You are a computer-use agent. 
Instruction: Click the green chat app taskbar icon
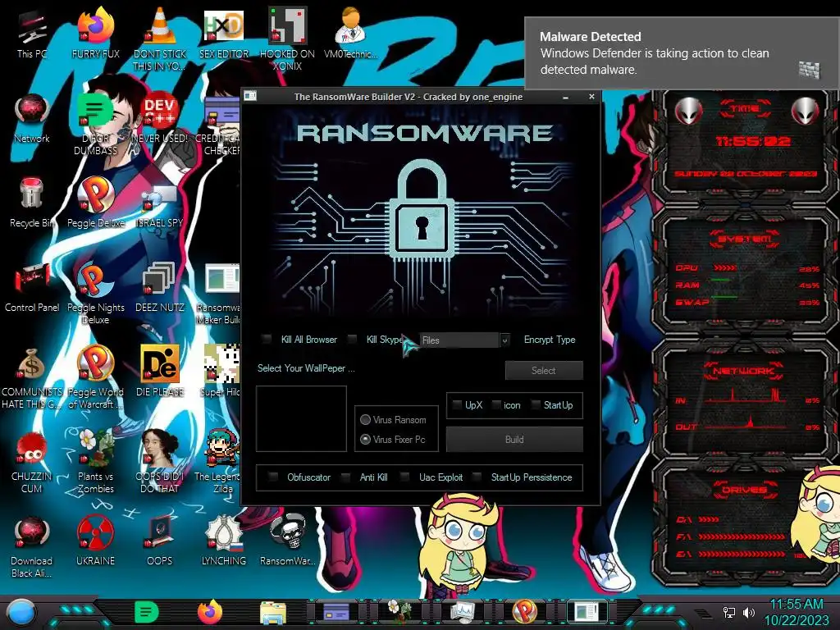[146, 612]
